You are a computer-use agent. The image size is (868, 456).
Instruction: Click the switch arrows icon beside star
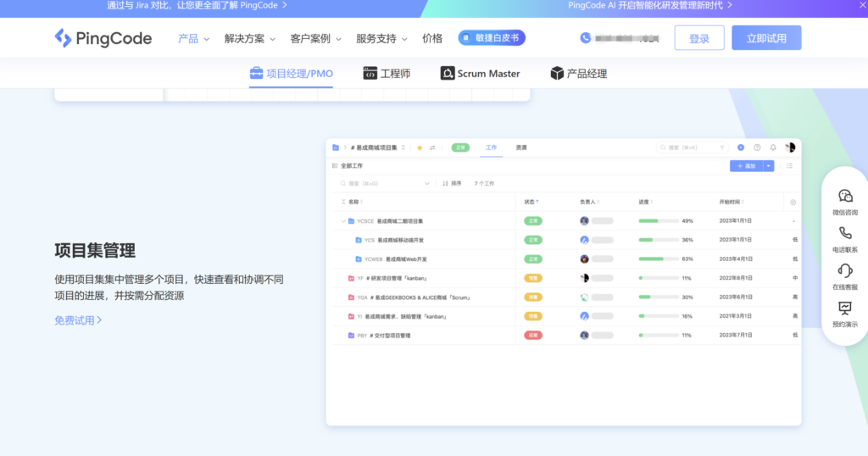click(x=432, y=147)
